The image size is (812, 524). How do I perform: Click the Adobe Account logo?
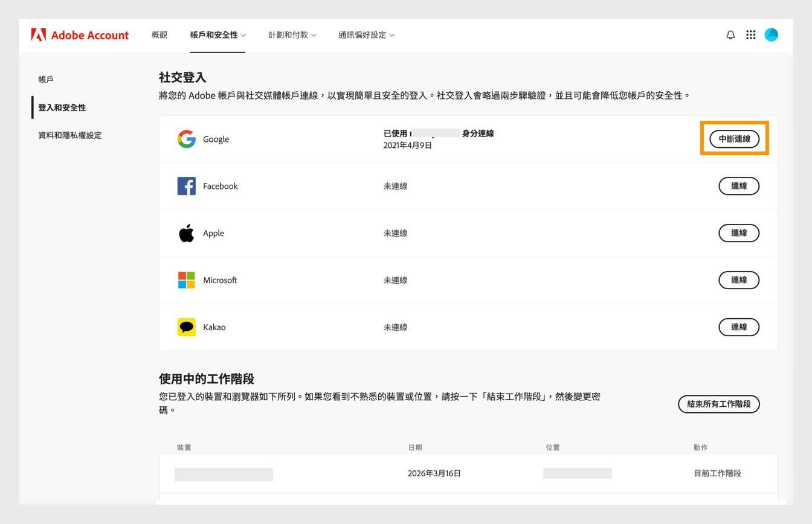coord(80,34)
